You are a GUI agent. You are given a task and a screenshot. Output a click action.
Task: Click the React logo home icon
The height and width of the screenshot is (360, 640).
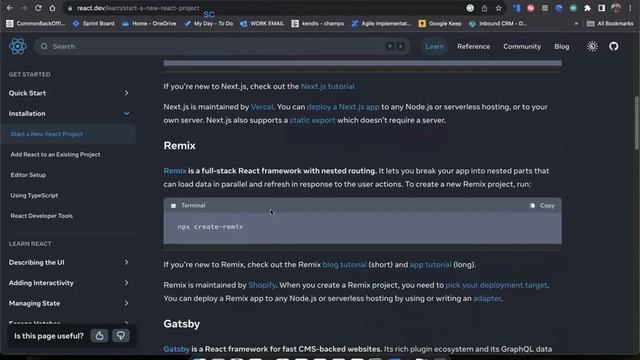coord(18,46)
